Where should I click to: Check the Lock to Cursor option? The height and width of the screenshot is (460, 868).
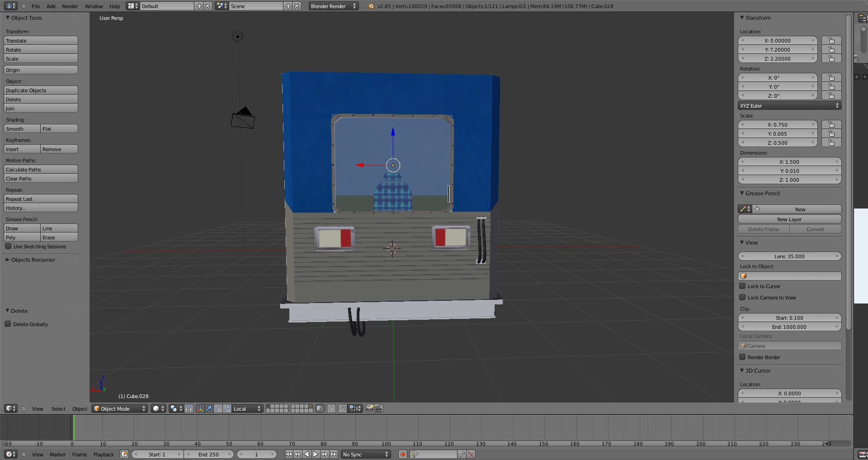(742, 286)
